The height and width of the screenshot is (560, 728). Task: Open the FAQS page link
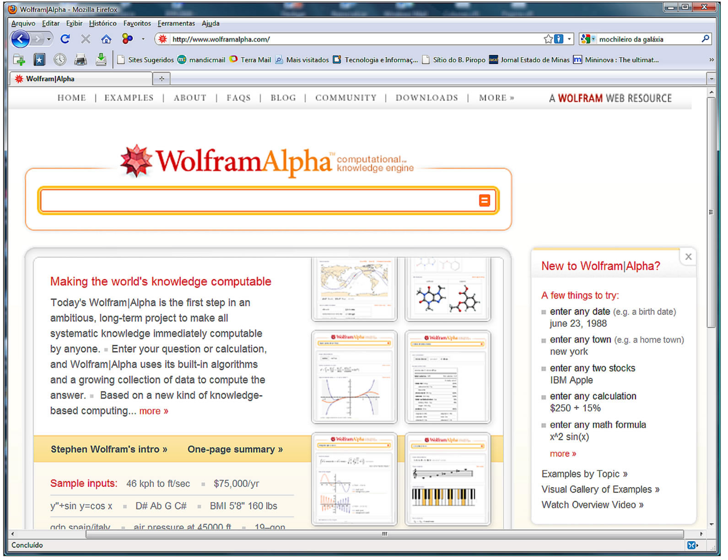click(x=238, y=97)
